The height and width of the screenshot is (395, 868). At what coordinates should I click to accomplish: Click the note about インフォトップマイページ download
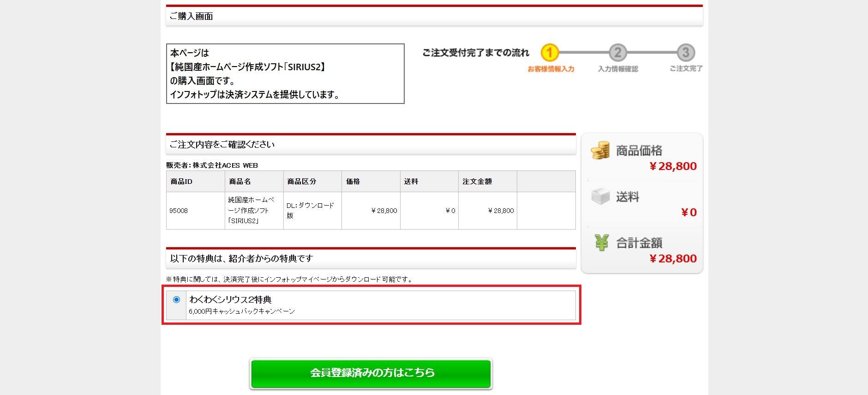pyautogui.click(x=289, y=280)
